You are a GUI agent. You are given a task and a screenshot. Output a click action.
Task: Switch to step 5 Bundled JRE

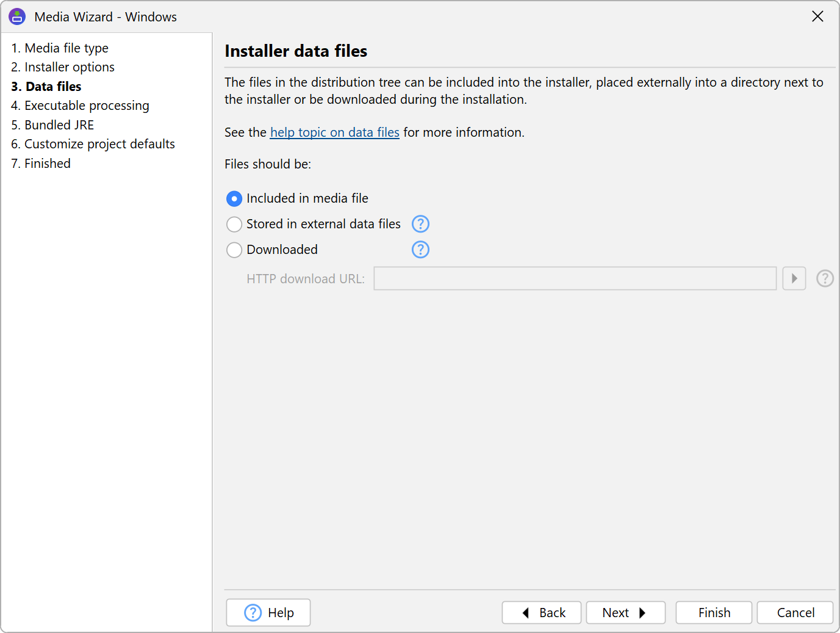(x=52, y=125)
